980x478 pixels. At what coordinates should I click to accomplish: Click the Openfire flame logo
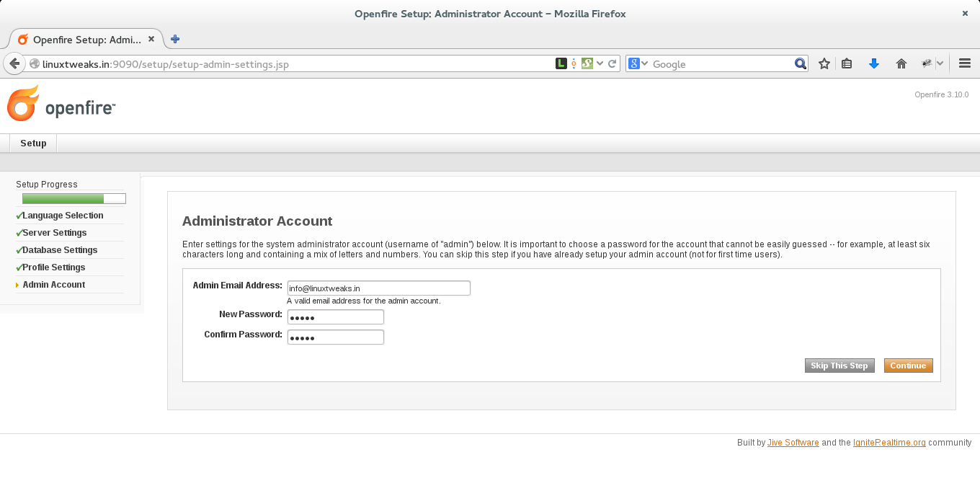23,103
